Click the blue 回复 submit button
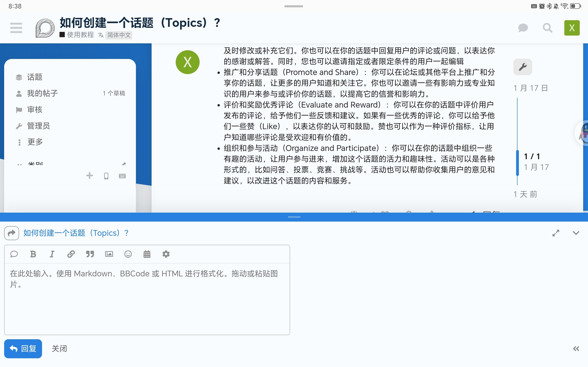 [23, 349]
